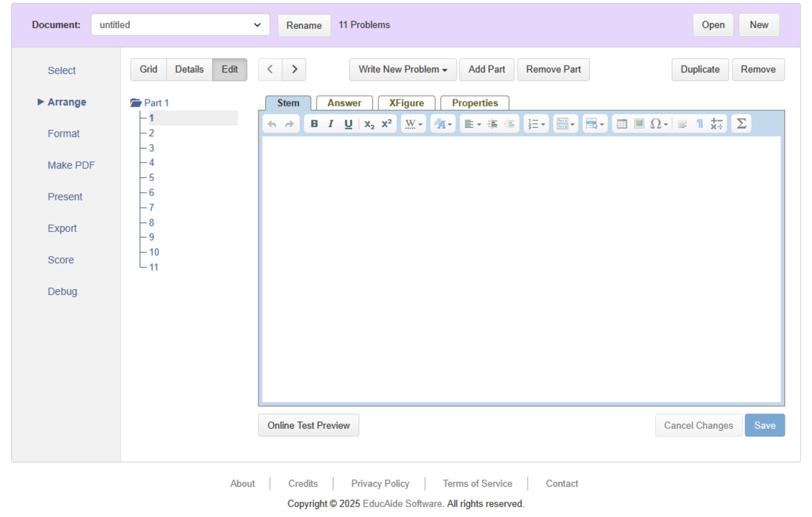Open the font style AA dropdown
This screenshot has height=517, width=812.
click(443, 124)
